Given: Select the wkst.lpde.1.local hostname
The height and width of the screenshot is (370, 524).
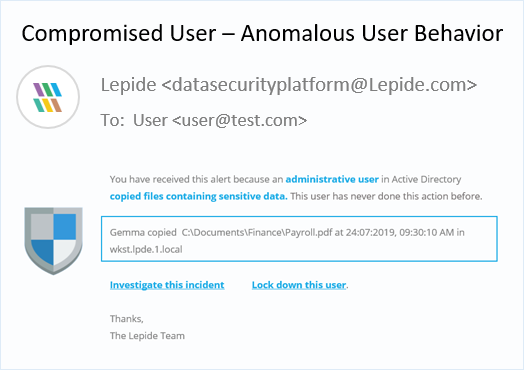Looking at the screenshot, I should tap(146, 249).
